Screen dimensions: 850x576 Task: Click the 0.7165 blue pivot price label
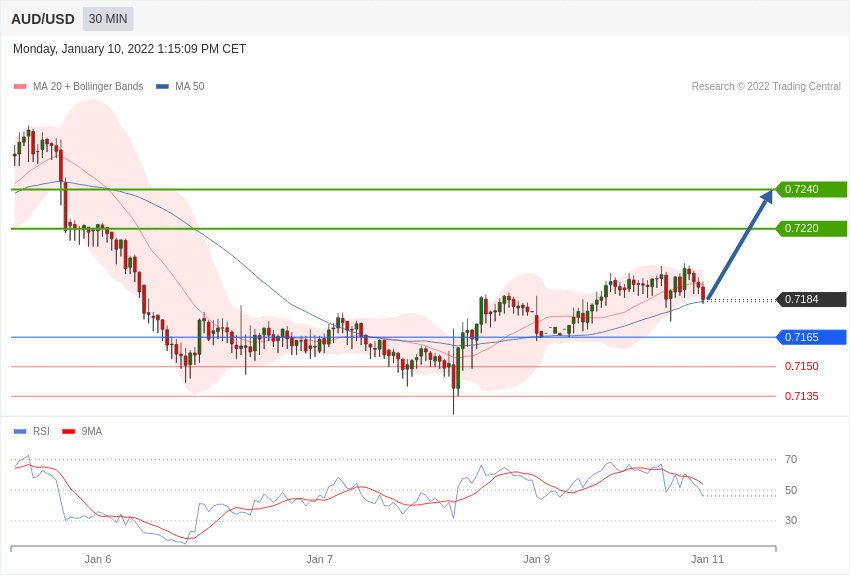[x=811, y=337]
